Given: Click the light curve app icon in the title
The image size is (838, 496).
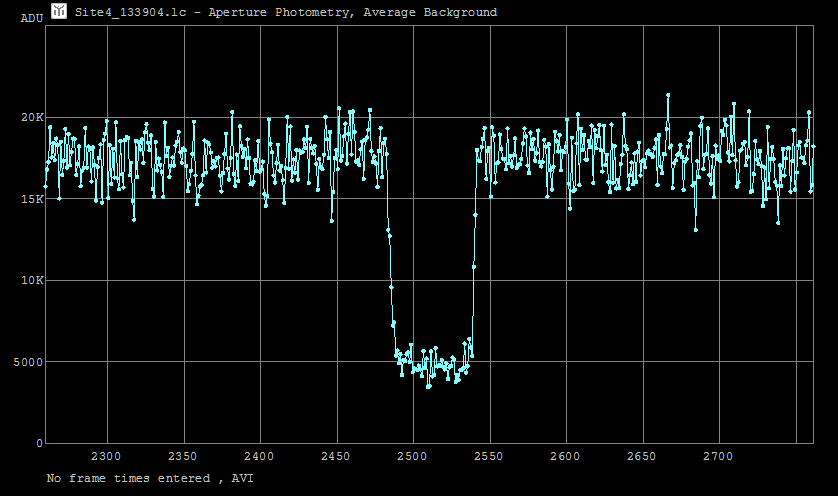Looking at the screenshot, I should point(59,11).
